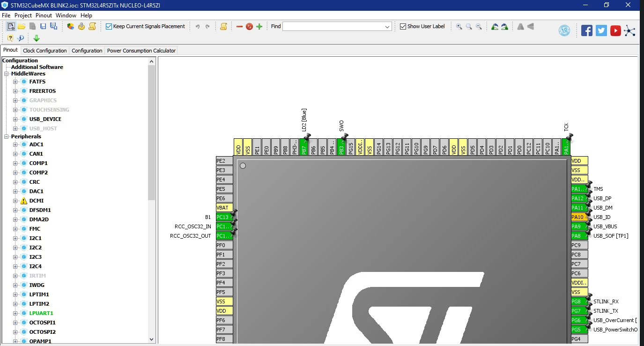Save the project with the floppy icon
The height and width of the screenshot is (346, 644).
tap(43, 26)
